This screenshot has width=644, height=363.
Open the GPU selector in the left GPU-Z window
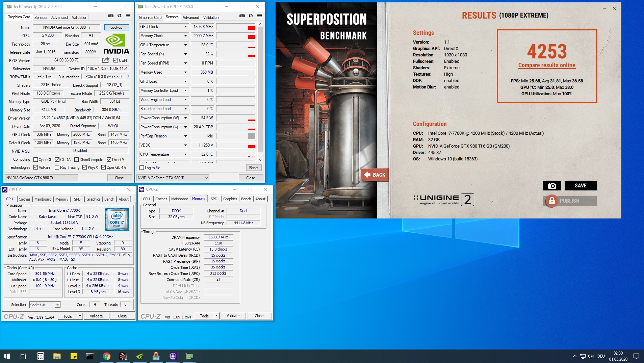tap(42, 178)
